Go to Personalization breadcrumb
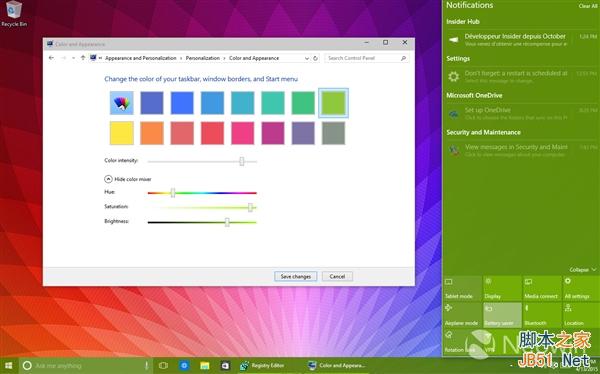Screen dimensions: 600x374 pyautogui.click(x=202, y=58)
